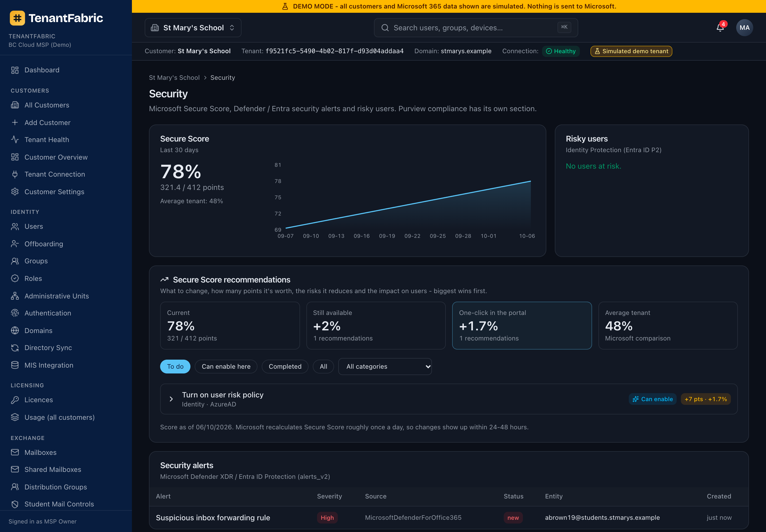Click the Administrative Units hierarchy icon

tap(15, 296)
